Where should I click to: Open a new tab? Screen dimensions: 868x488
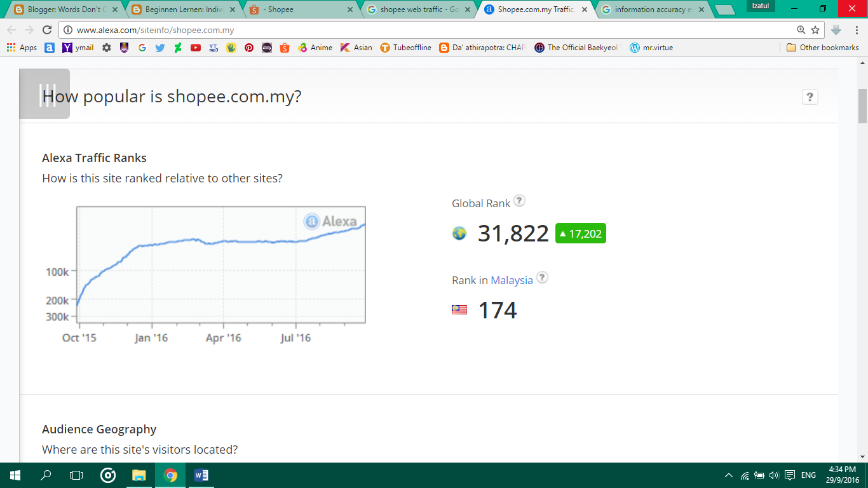coord(724,10)
